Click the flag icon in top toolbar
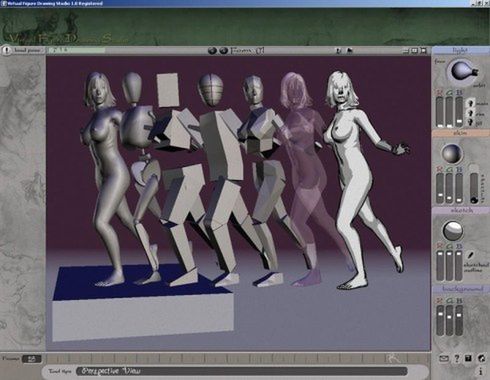Image resolution: width=490 pixels, height=380 pixels. click(x=349, y=51)
